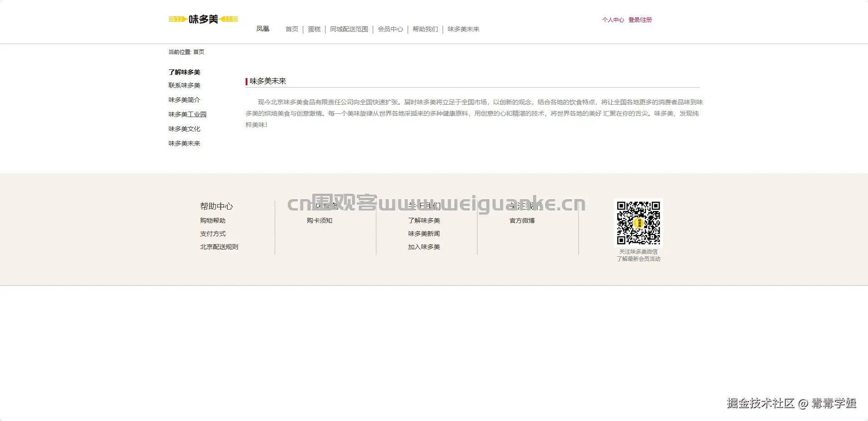Open the 蛋糕 navigation item
Screen dimensions: 868x421
point(314,29)
